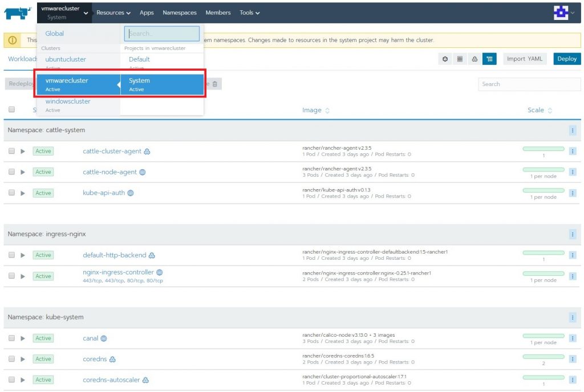Image resolution: width=584 pixels, height=392 pixels.
Task: Click the Deploy button
Action: point(567,59)
